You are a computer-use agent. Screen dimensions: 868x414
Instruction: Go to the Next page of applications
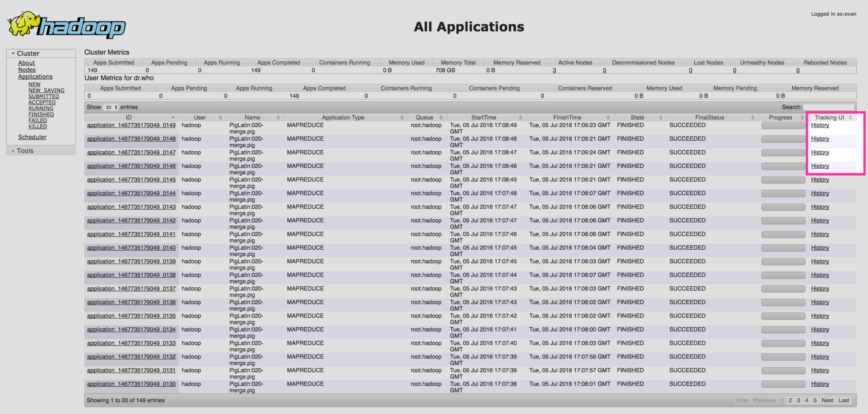(827, 400)
